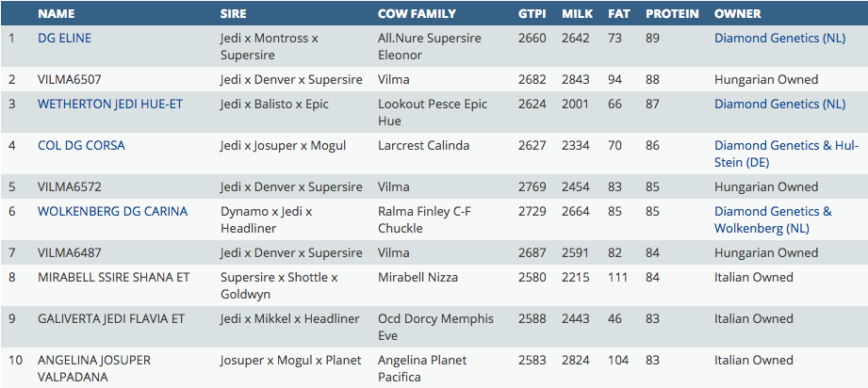Select MIRABELL SSIRE SHANA ET name cell
This screenshot has width=868, height=388.
[113, 278]
